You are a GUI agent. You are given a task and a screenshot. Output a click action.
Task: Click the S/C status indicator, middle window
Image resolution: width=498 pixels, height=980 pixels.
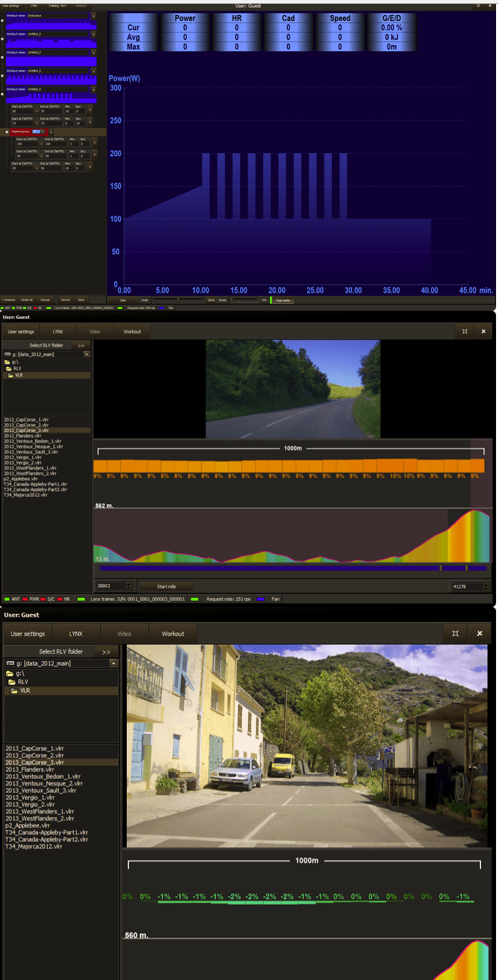[47, 599]
